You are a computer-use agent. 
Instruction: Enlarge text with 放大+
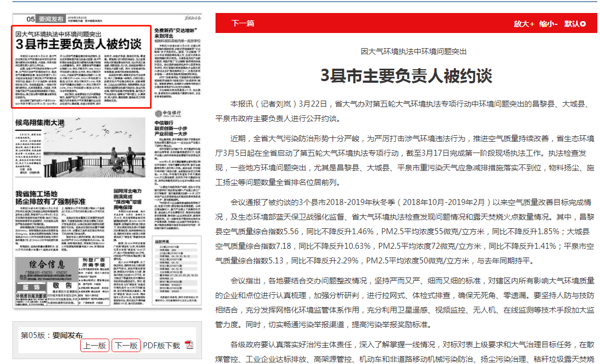tap(524, 24)
